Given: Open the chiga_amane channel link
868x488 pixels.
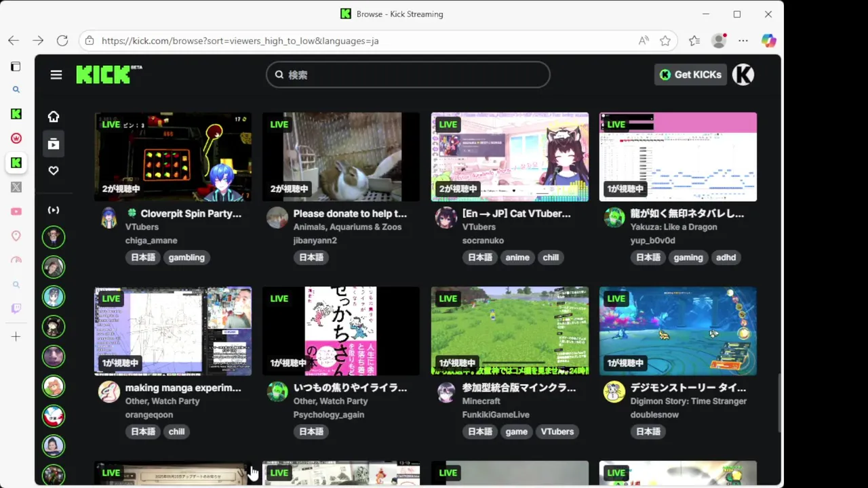Looking at the screenshot, I should tap(151, 241).
